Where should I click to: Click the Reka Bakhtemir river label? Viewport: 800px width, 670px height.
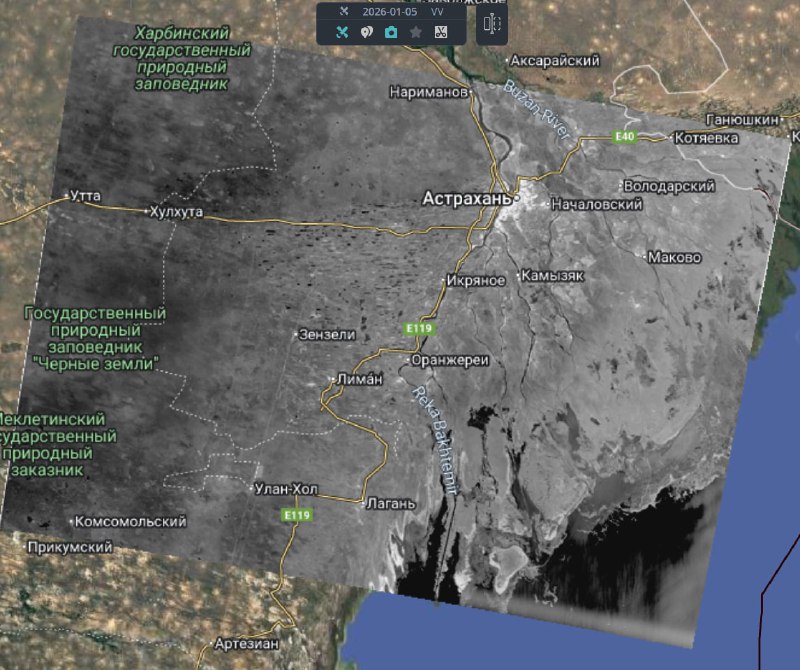point(434,440)
